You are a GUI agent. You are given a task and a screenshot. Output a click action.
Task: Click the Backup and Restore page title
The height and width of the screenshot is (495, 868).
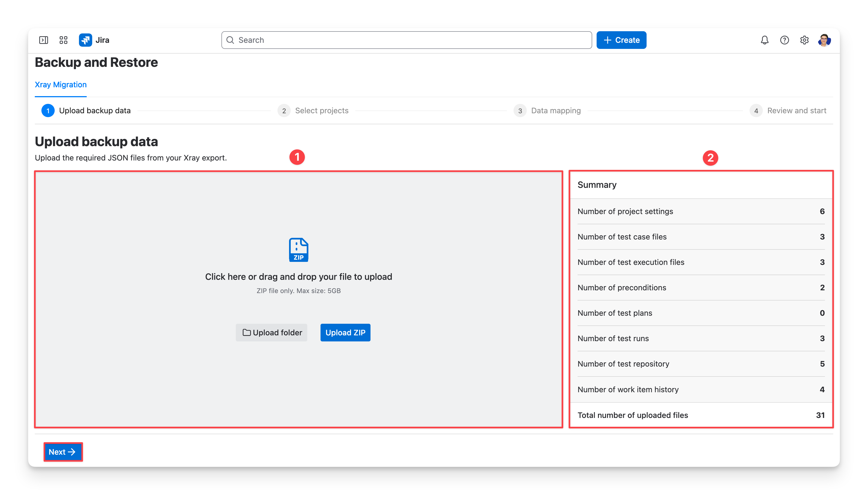pyautogui.click(x=96, y=62)
